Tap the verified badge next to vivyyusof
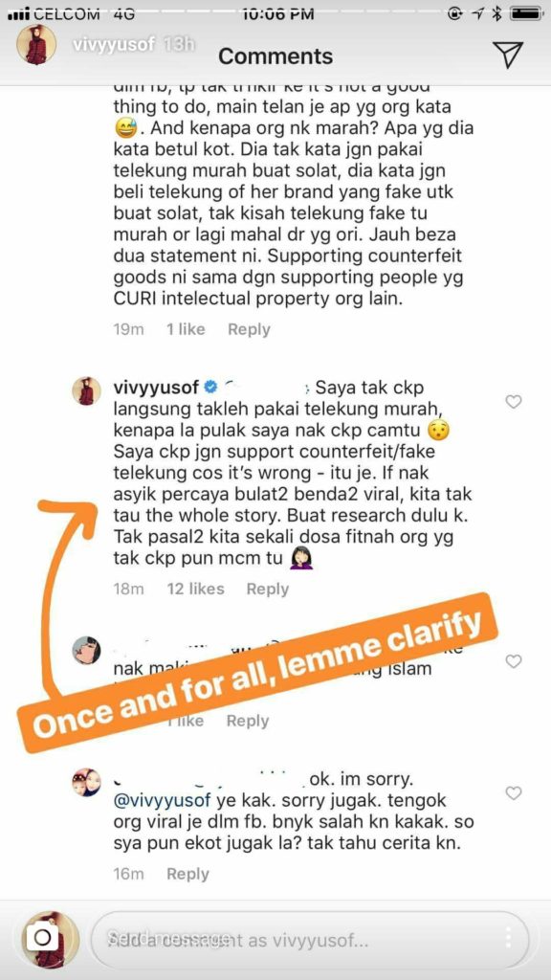The image size is (551, 980). [210, 388]
